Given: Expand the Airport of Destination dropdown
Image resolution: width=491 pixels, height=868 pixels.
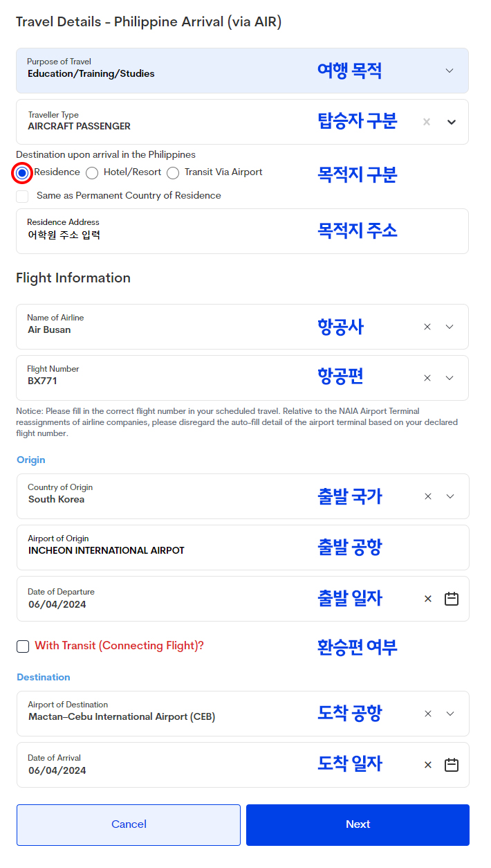Looking at the screenshot, I should (450, 714).
